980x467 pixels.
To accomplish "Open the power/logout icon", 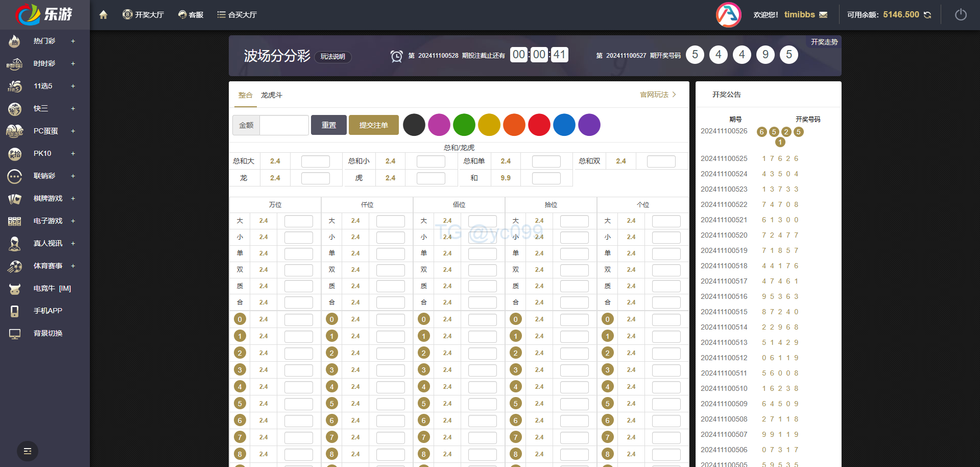I will point(961,15).
